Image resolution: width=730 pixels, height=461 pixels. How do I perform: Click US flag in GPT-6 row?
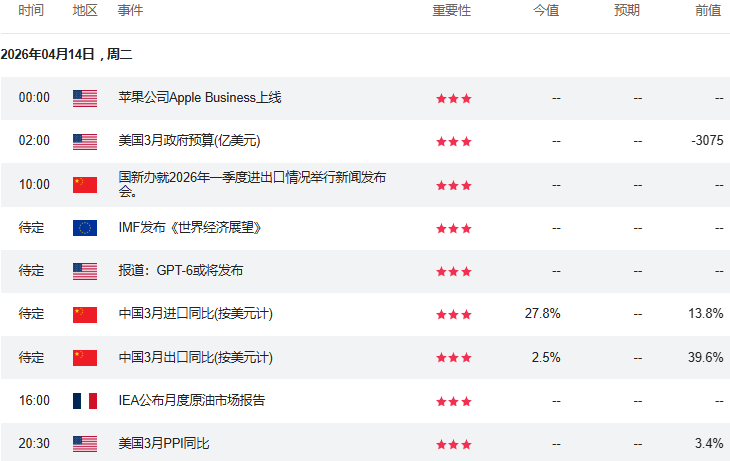point(85,271)
